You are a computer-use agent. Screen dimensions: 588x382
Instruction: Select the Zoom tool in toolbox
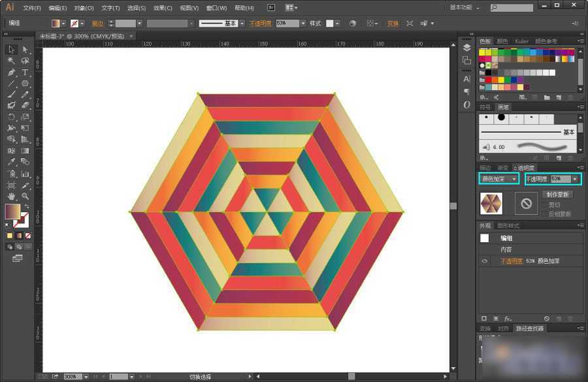[x=25, y=196]
